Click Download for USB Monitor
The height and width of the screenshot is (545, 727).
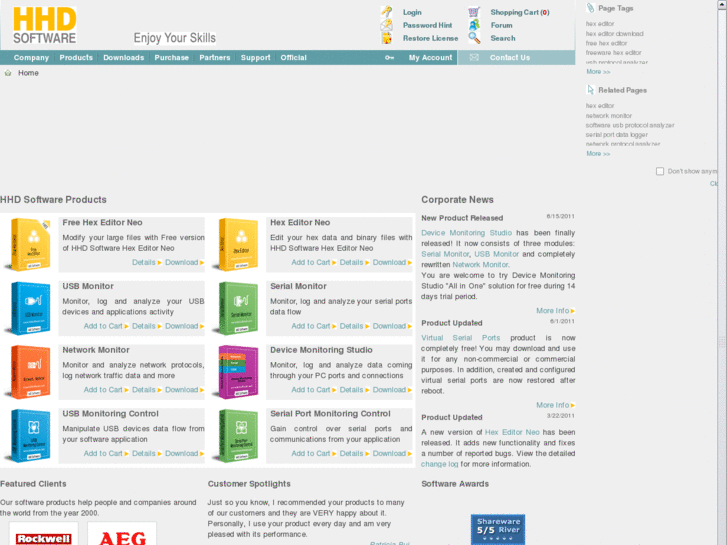point(184,326)
